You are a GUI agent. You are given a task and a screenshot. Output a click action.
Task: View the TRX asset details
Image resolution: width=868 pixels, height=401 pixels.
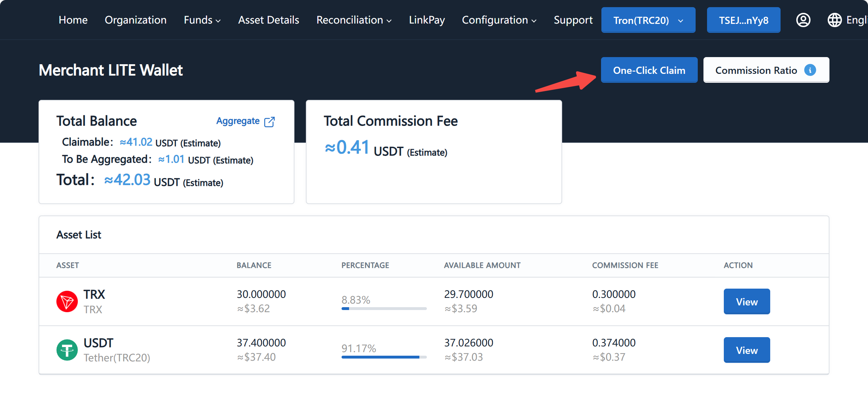click(747, 301)
